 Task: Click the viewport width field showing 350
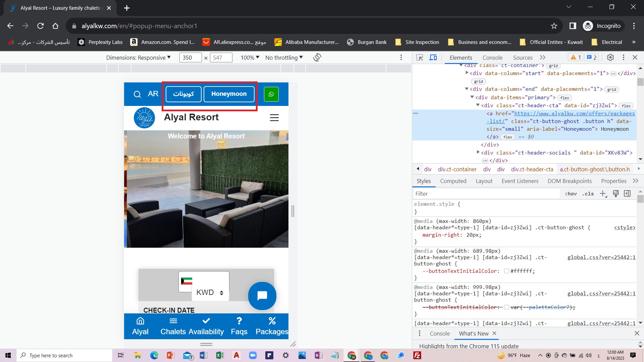pyautogui.click(x=190, y=58)
